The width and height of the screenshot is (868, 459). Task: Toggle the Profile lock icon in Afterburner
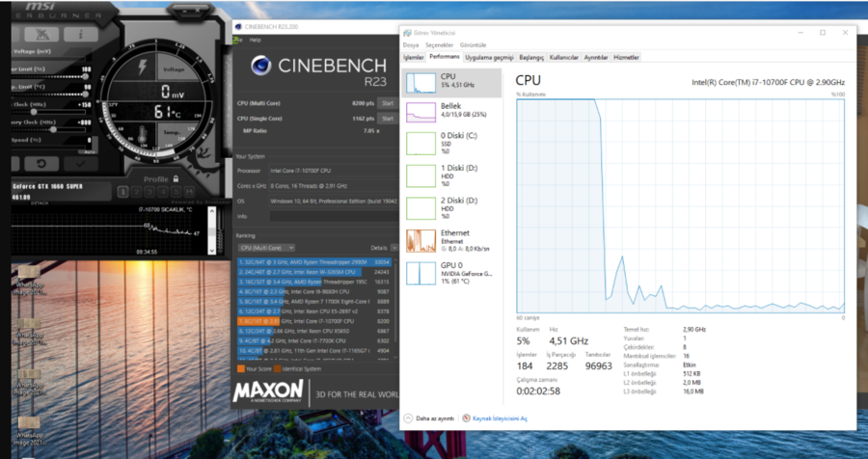click(176, 178)
